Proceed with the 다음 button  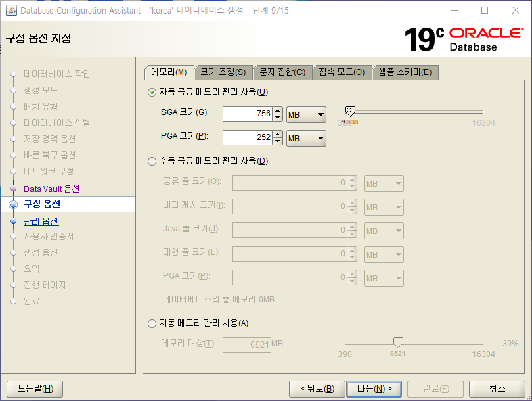tap(374, 389)
